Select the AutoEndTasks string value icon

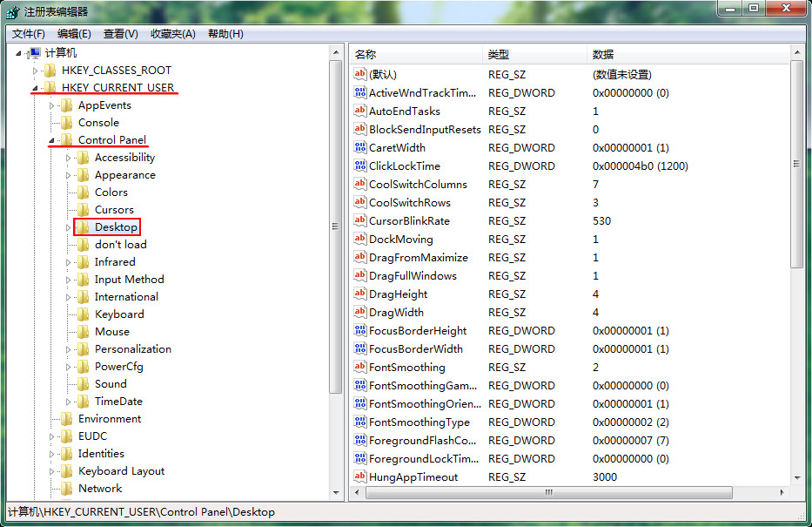tap(360, 111)
